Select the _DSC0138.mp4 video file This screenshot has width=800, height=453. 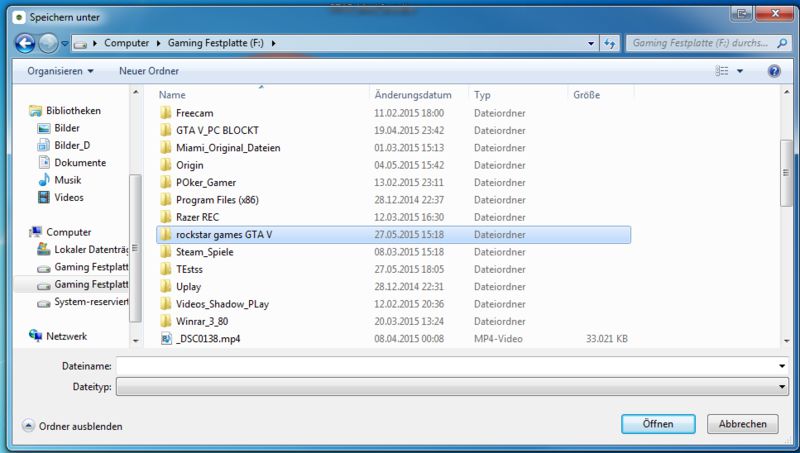[207, 339]
